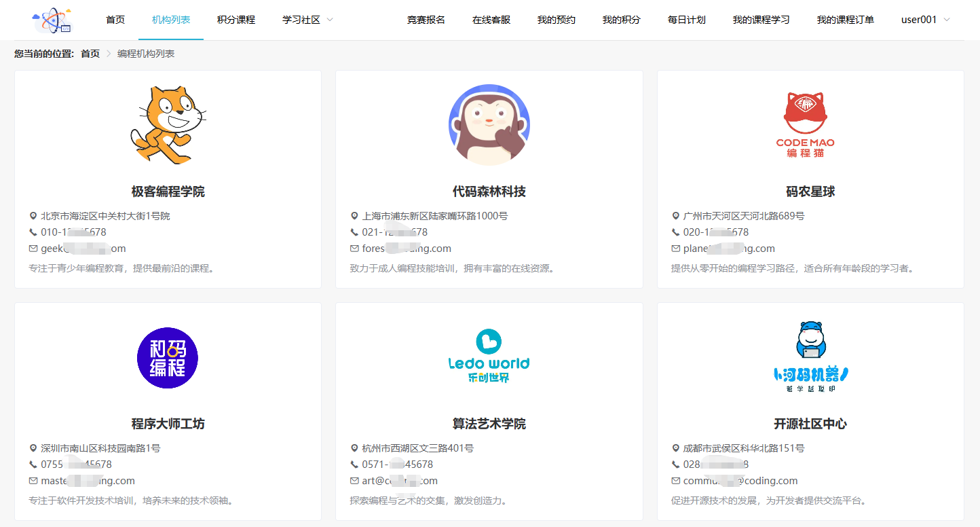This screenshot has width=980, height=527.
Task: Open 我的预约 menu item
Action: click(557, 20)
